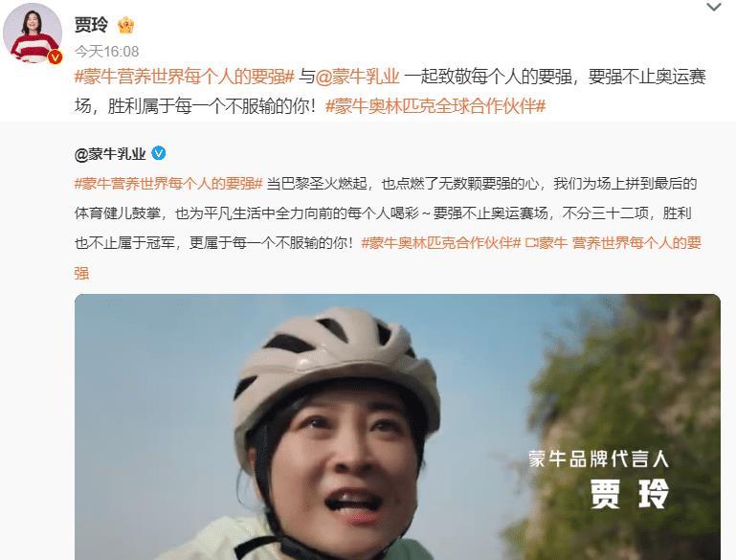The image size is (736, 560).
Task: Open the repost's #蒙牛营养世界每个人的要强# hashtag
Action: click(x=168, y=184)
